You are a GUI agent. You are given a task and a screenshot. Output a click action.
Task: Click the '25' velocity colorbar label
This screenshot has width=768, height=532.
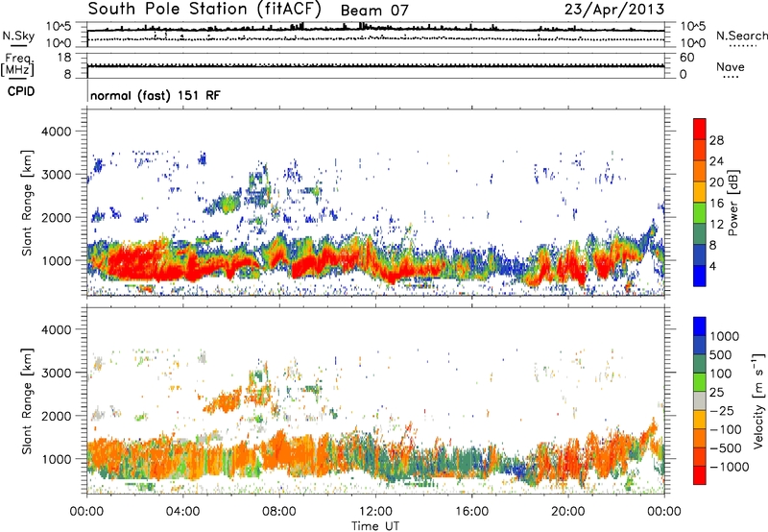pyautogui.click(x=716, y=393)
